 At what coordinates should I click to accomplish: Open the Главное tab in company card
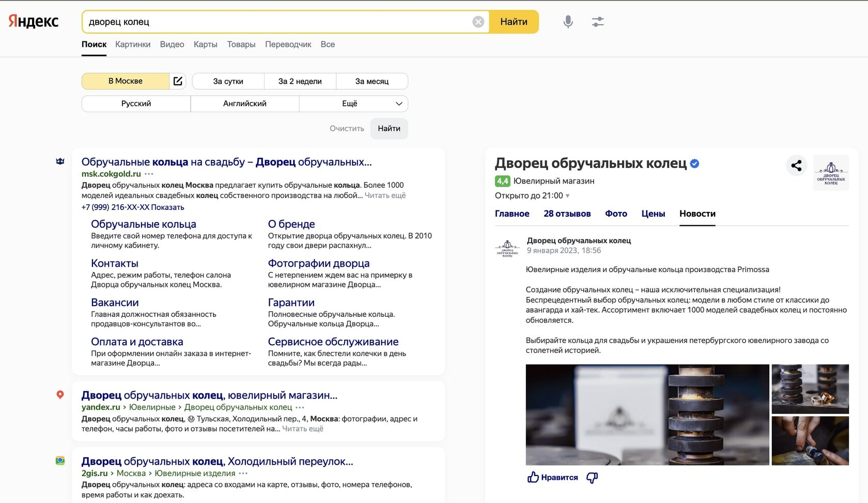pos(512,214)
